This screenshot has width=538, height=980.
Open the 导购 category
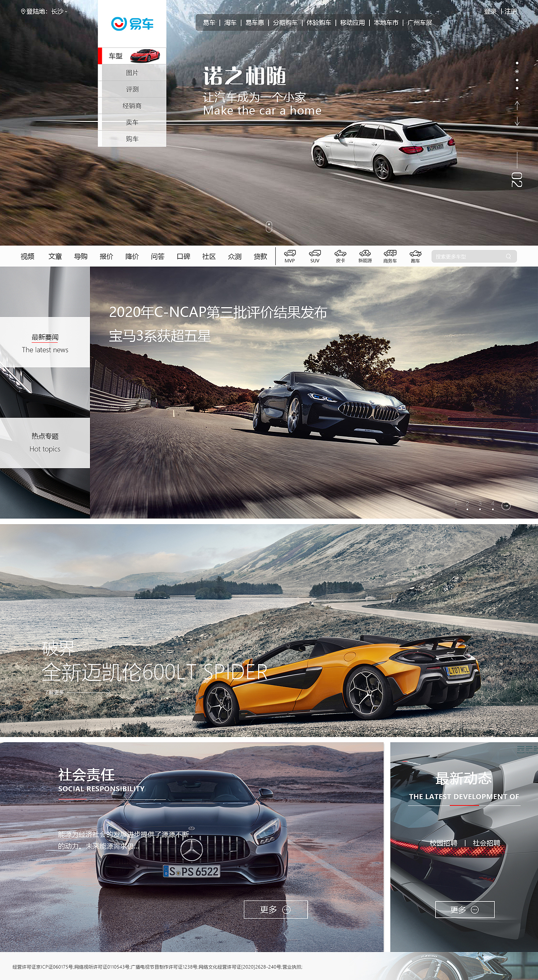(x=81, y=256)
